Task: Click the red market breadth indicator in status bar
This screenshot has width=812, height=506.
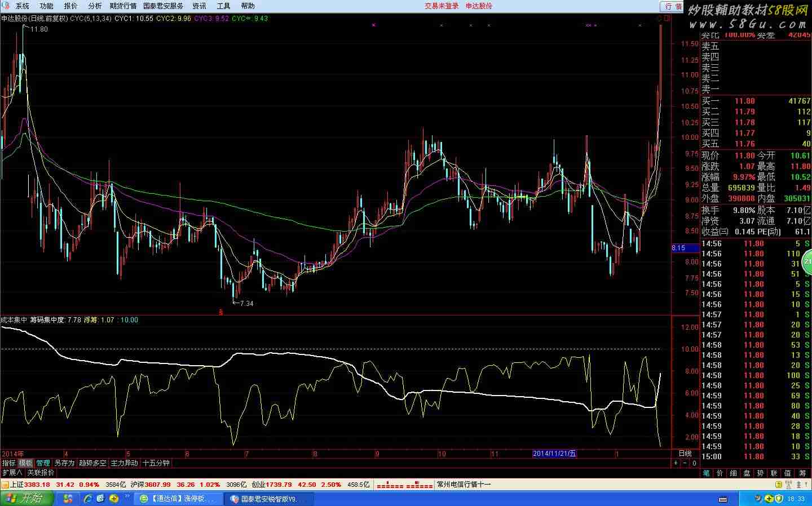Action: [404, 484]
